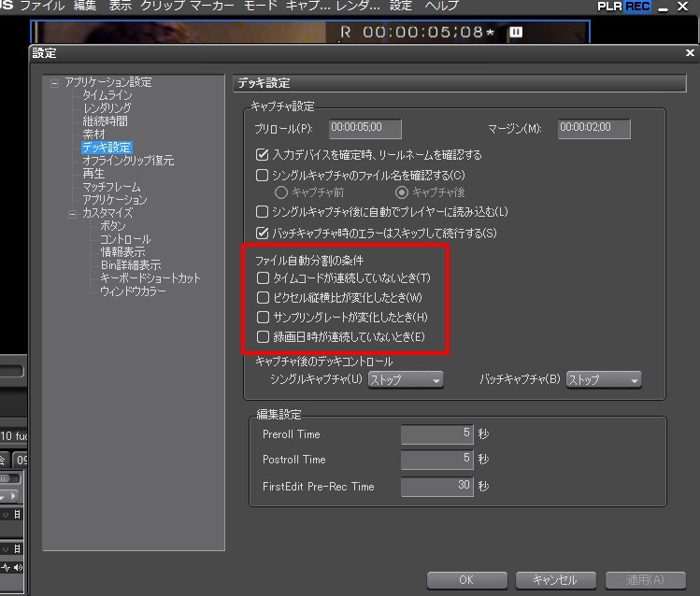Close the 設定 dialog with X
The image size is (700, 596).
(690, 53)
